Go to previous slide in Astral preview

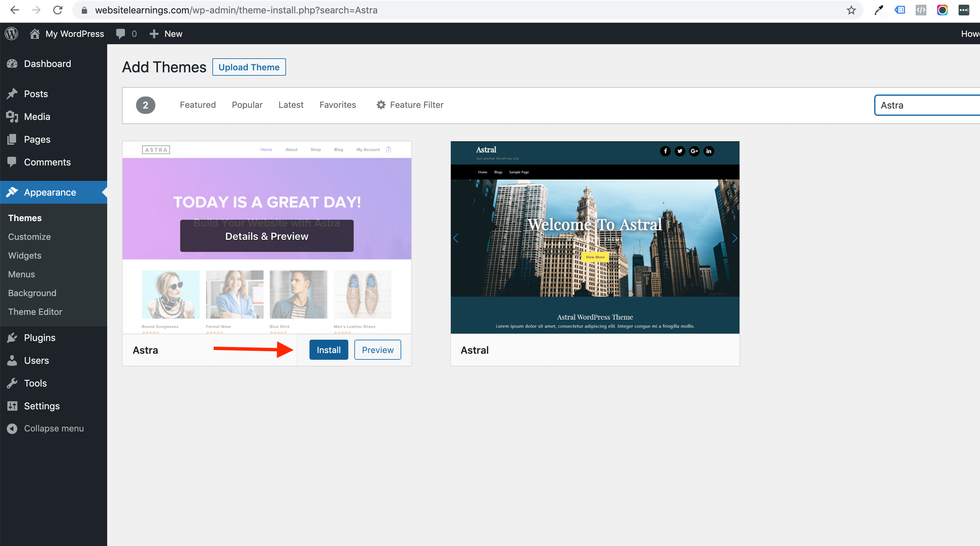(456, 238)
